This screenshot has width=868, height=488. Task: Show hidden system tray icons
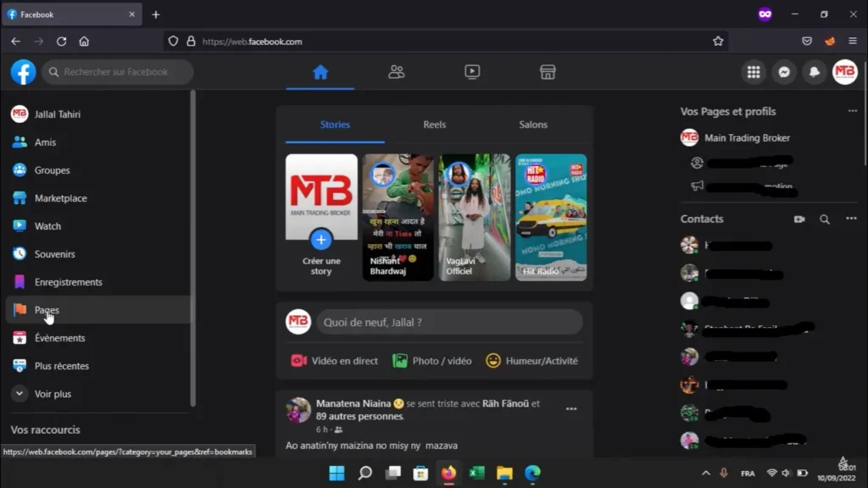click(x=706, y=473)
